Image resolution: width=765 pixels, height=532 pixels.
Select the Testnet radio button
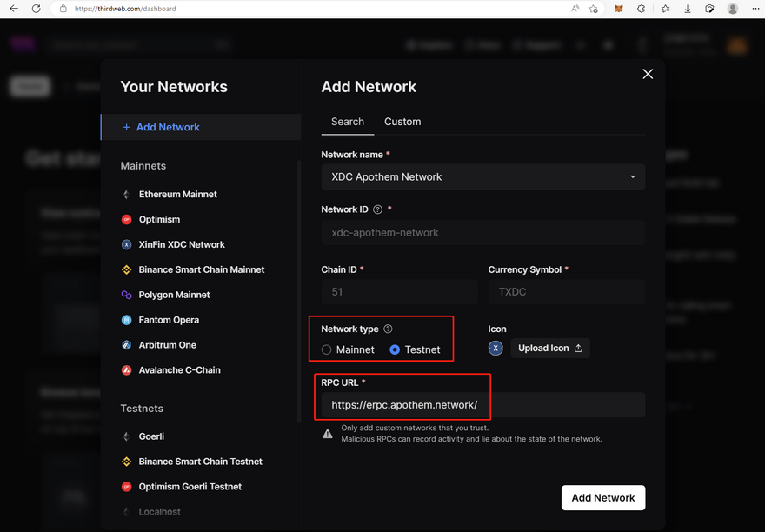click(395, 349)
